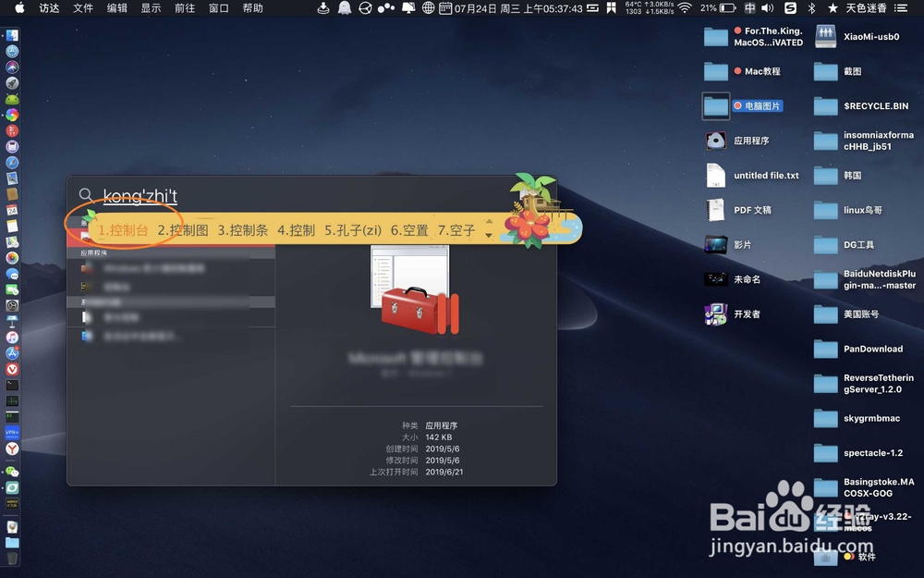Open the 窗口 menu
The width and height of the screenshot is (924, 578).
click(x=219, y=8)
